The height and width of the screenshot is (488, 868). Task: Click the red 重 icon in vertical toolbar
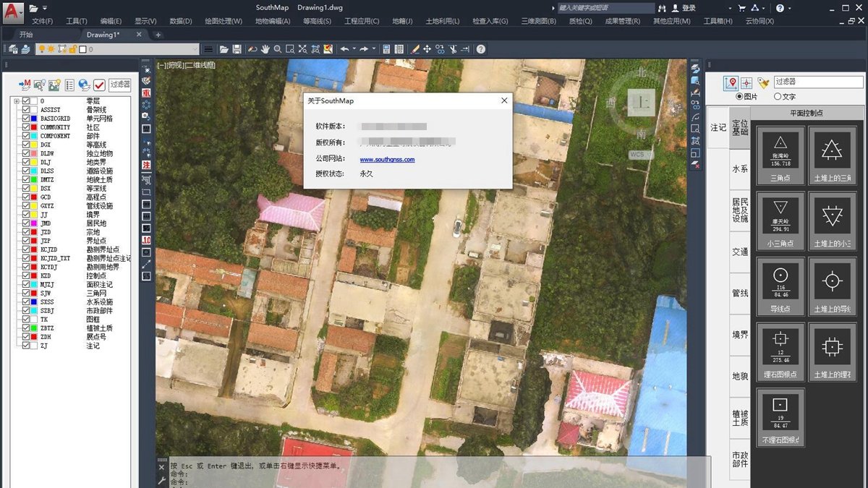[146, 93]
